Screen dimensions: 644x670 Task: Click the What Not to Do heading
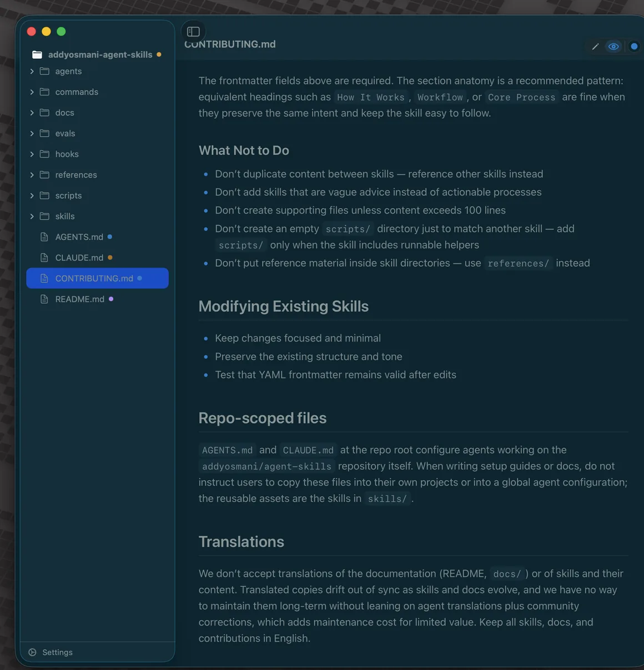pos(244,150)
